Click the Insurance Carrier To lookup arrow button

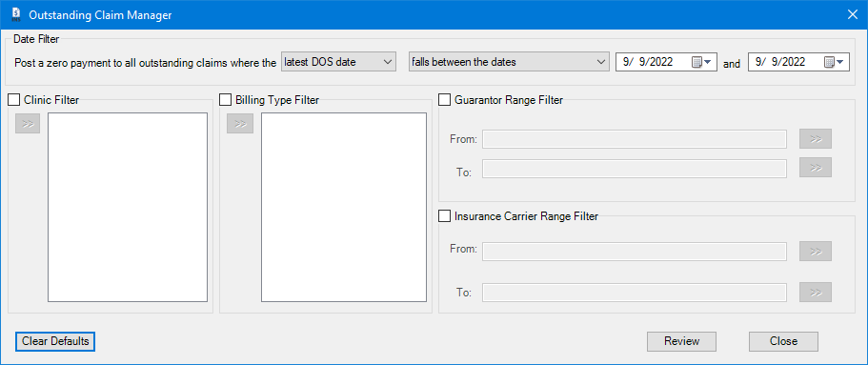pos(816,292)
